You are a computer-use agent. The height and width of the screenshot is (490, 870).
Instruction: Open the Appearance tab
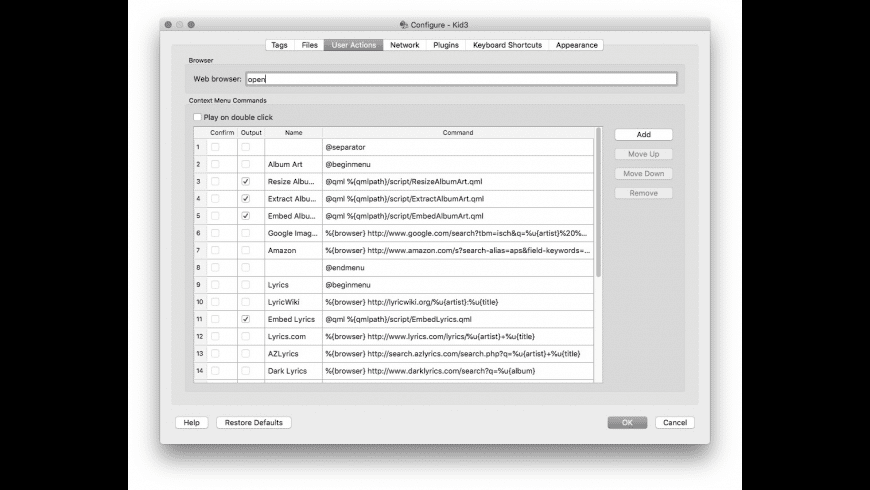click(576, 45)
